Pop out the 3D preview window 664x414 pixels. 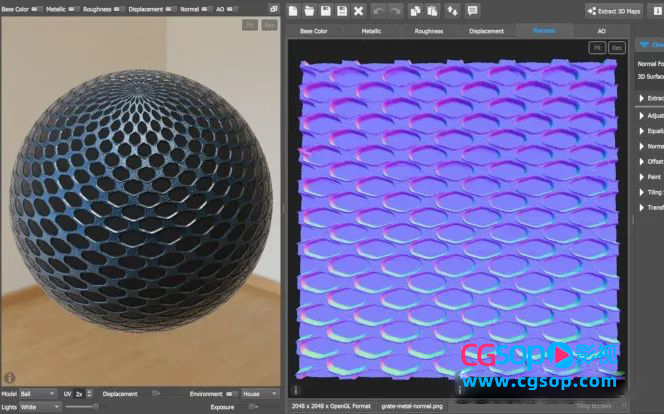[274, 8]
